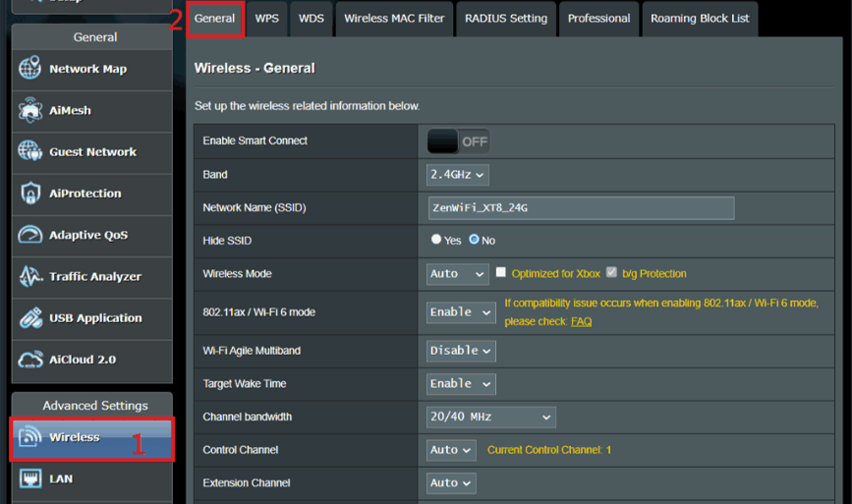Select the AiProtection shield icon
Viewport: 852px width, 504px height.
tap(30, 194)
